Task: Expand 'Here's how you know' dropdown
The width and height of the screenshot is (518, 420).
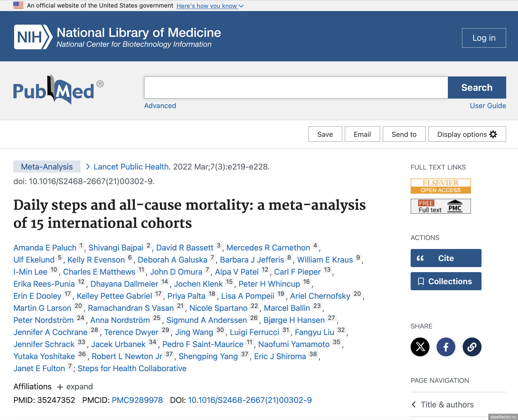Action: pyautogui.click(x=210, y=6)
